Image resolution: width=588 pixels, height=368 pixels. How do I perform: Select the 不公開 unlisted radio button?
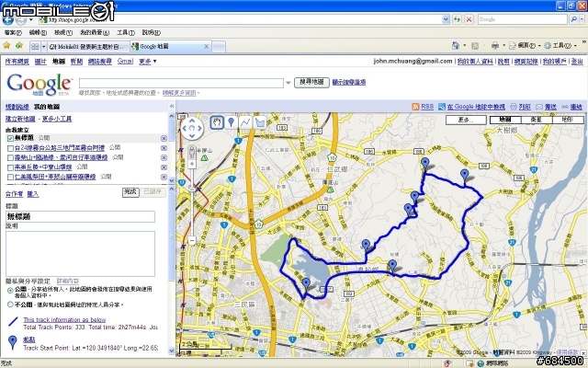[x=10, y=305]
